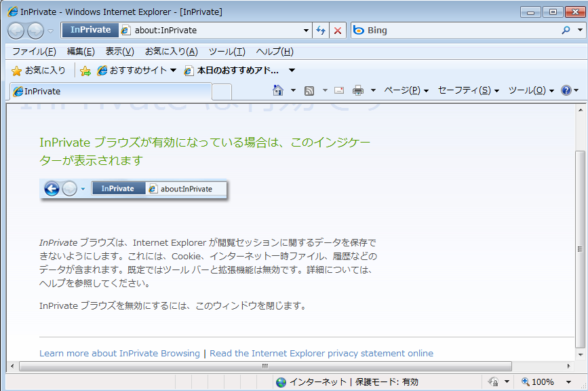Click the Learn more about InPrivate Browsing link
588x391 pixels.
(x=119, y=354)
